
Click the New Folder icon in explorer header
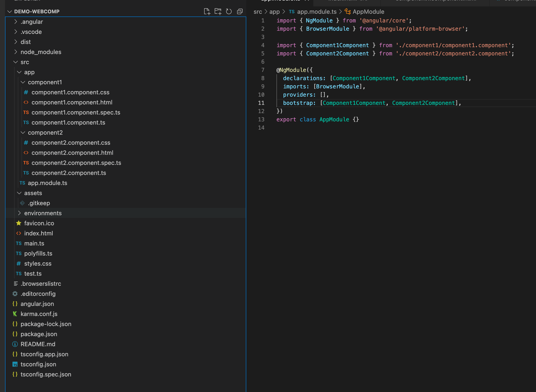click(218, 11)
